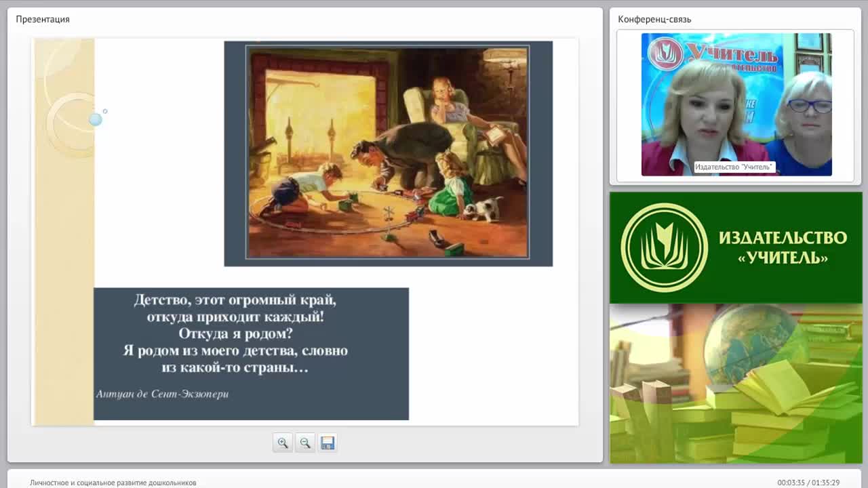Open the Издательство «Учитель» green banner

pos(736,247)
